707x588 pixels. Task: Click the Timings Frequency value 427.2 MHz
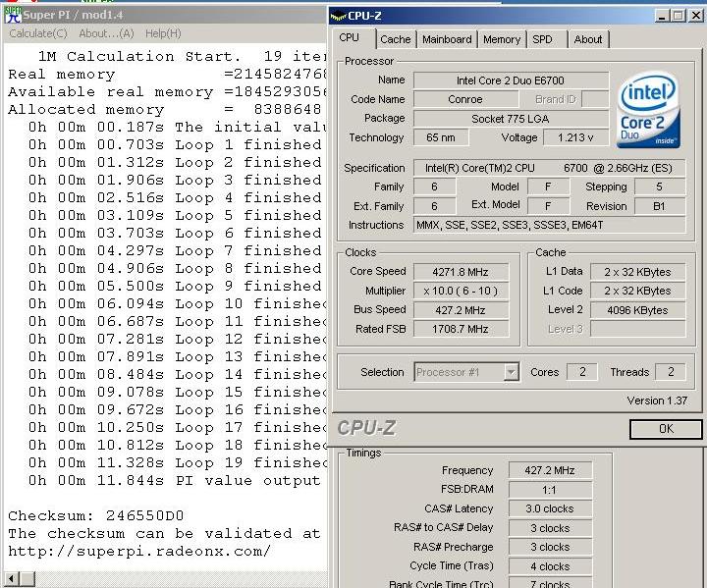click(550, 471)
